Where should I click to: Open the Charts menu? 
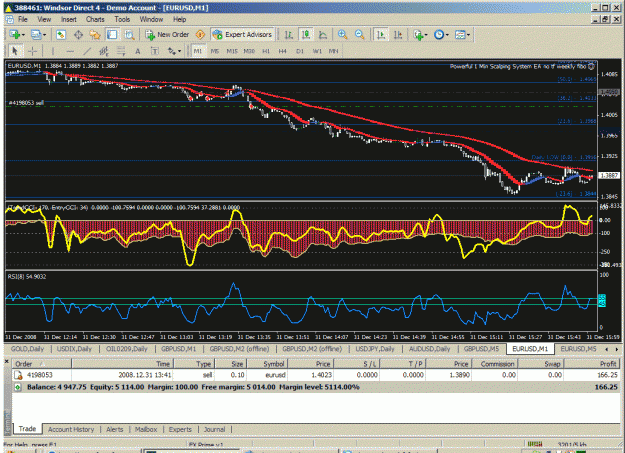tap(95, 19)
